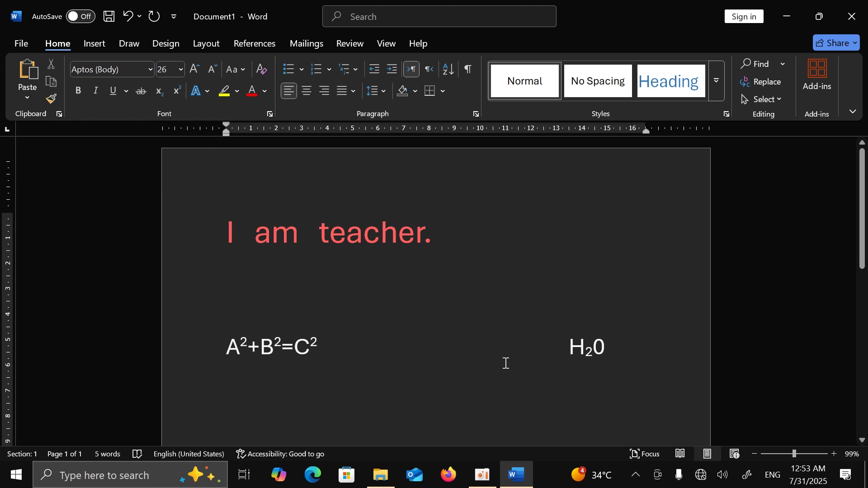Click the Format Painter brush icon
Viewport: 868px width, 488px height.
(x=52, y=99)
